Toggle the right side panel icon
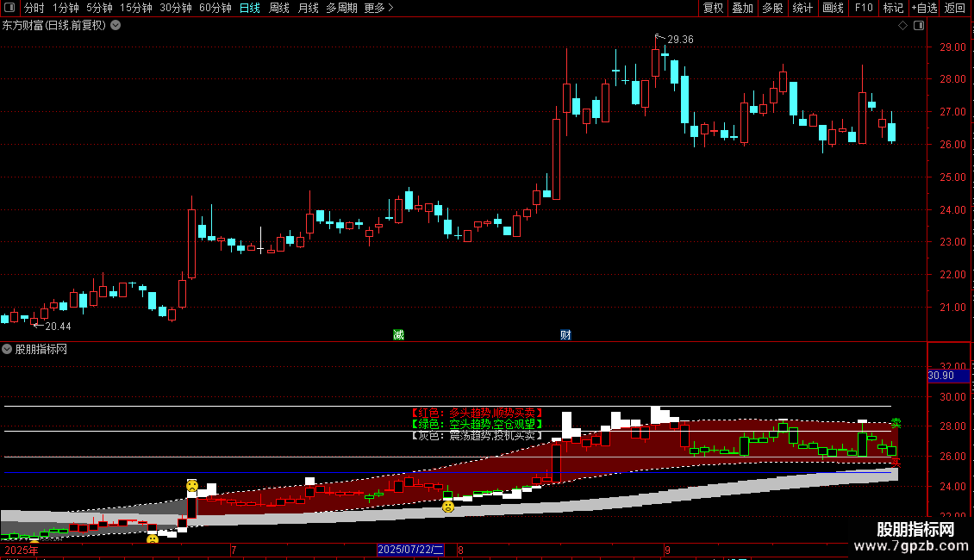Viewport: 974px width, 560px height. (x=919, y=26)
